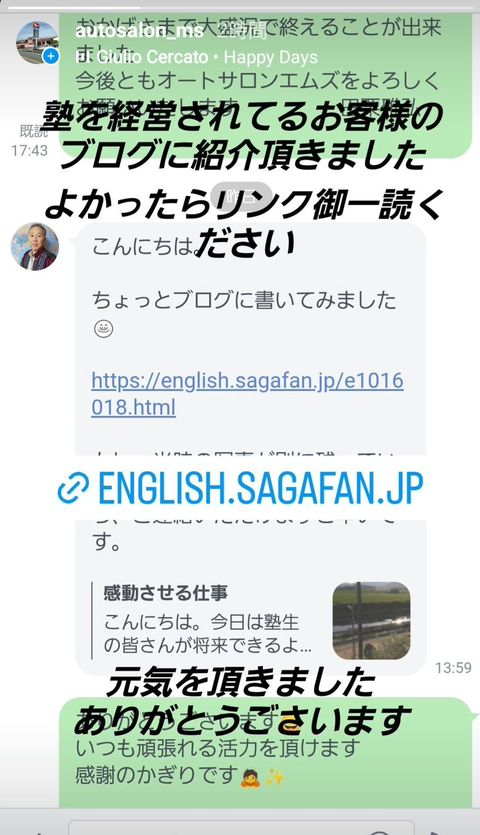Tap the 既読 17:43 read receipt
Image resolution: width=480 pixels, height=835 pixels.
point(30,141)
